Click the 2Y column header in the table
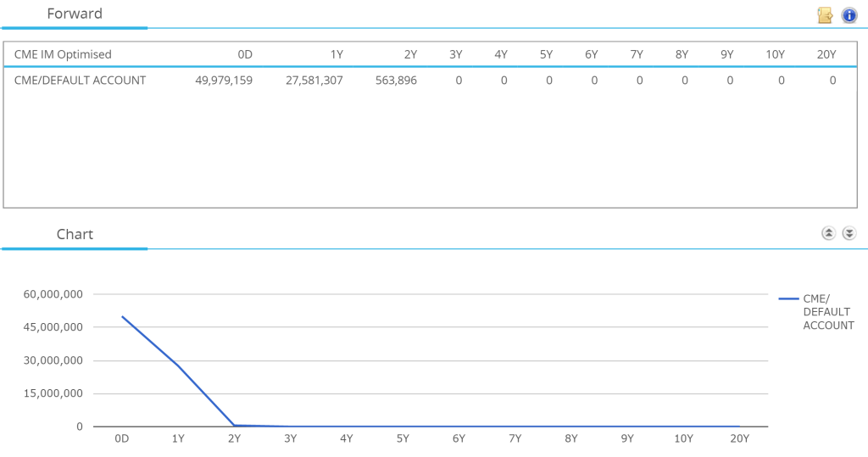Image resolution: width=868 pixels, height=457 pixels. click(410, 54)
